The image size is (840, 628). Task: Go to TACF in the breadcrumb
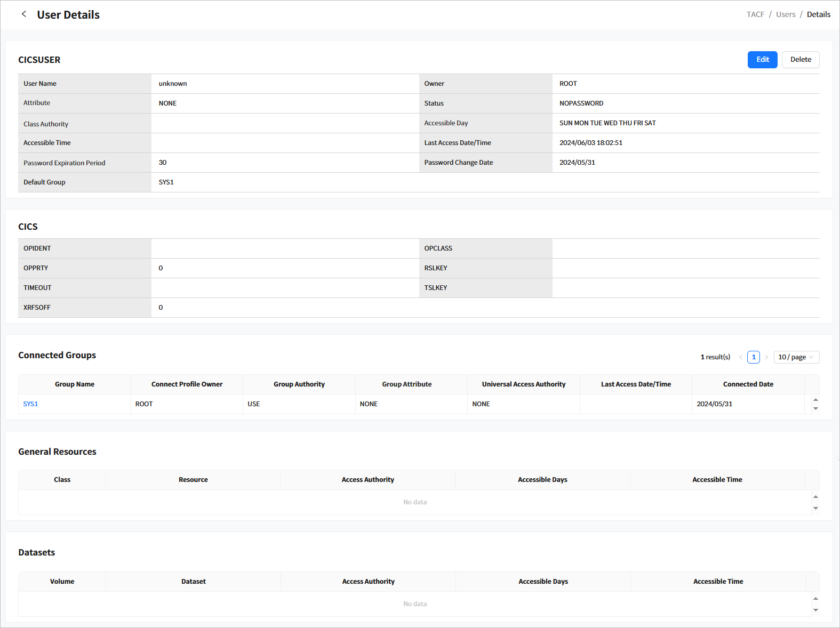[755, 14]
